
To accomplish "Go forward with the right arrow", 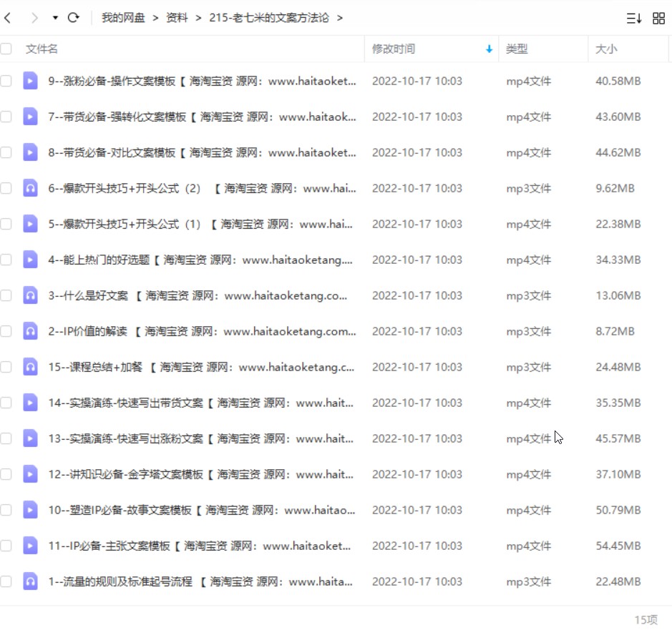I will click(34, 18).
